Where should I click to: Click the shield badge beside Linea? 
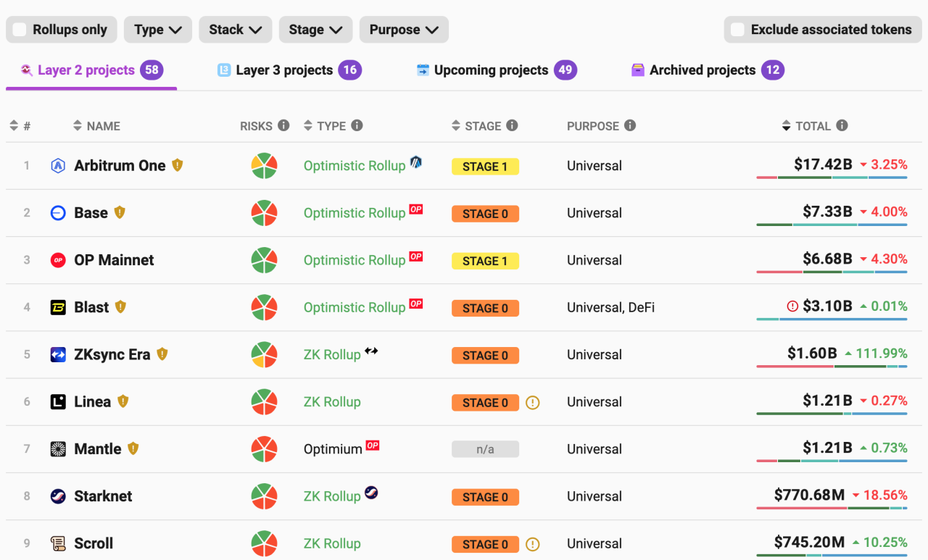click(x=123, y=401)
